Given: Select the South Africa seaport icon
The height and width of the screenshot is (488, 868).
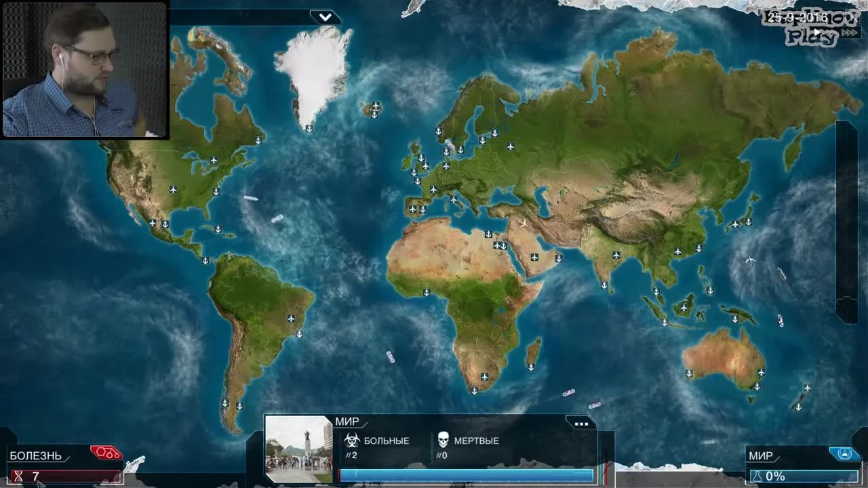Looking at the screenshot, I should (x=474, y=390).
